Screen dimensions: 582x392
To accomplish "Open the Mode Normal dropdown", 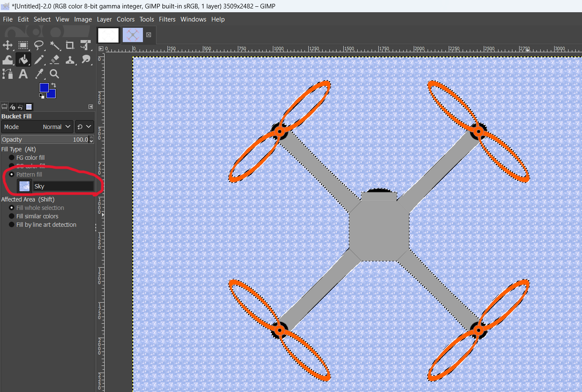I will point(37,127).
